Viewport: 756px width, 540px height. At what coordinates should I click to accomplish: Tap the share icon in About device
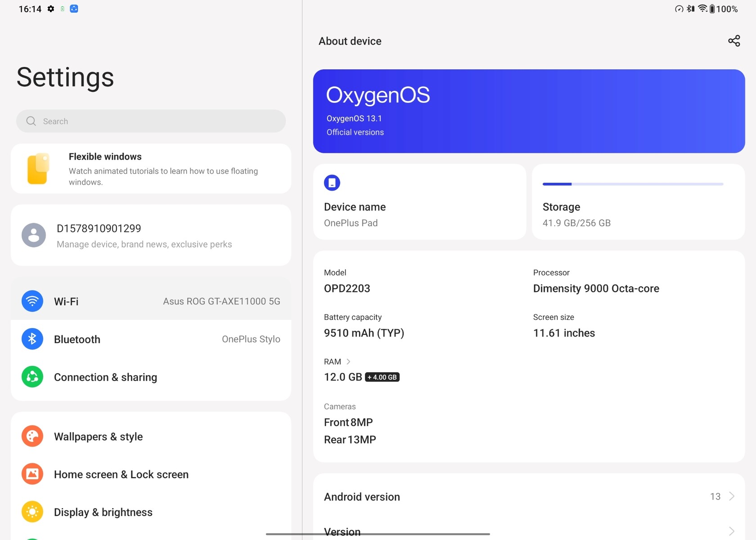point(734,41)
